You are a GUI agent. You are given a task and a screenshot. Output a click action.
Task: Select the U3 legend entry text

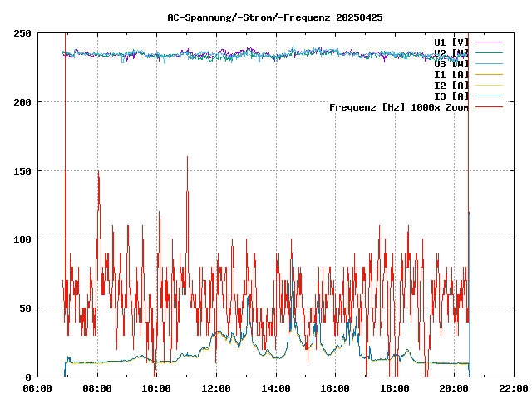coord(451,63)
